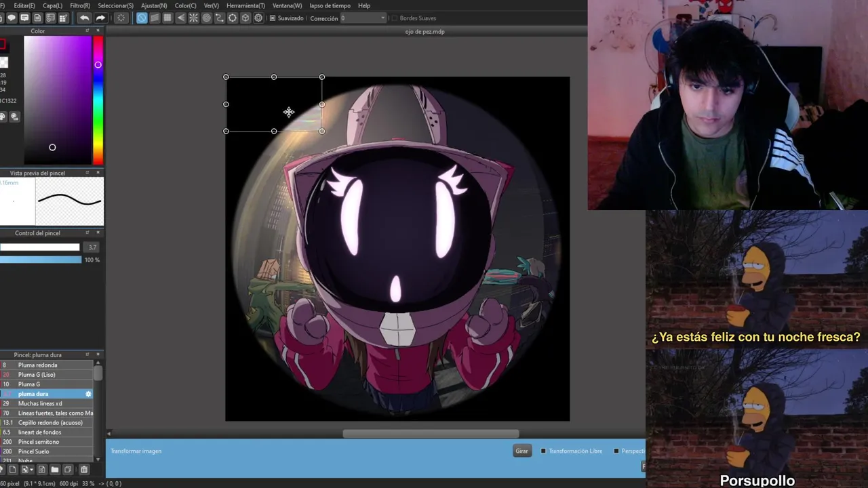Open pluma dura brush settings gear
868x488 pixels.
(88, 394)
